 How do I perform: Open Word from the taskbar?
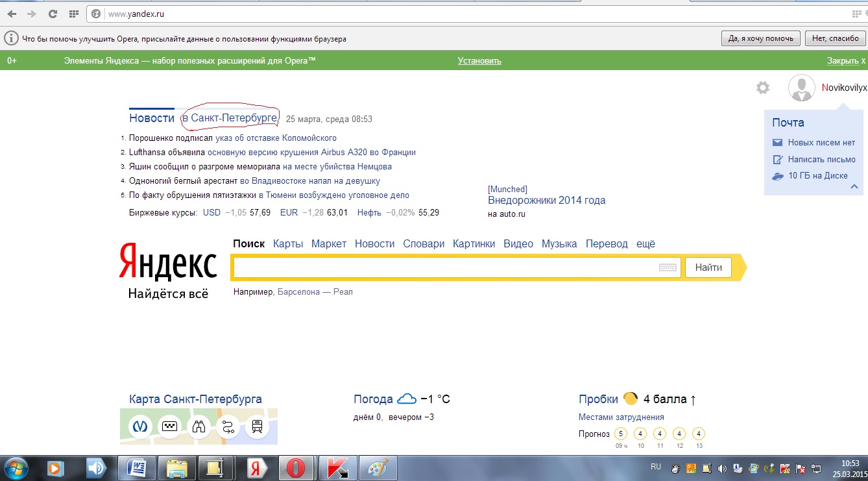137,468
